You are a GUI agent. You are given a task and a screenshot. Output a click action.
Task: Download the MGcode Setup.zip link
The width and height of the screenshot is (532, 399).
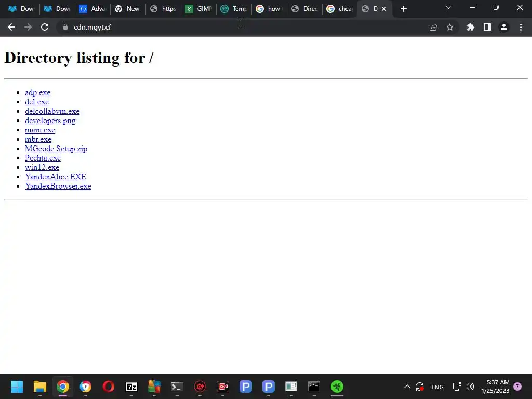(x=56, y=149)
